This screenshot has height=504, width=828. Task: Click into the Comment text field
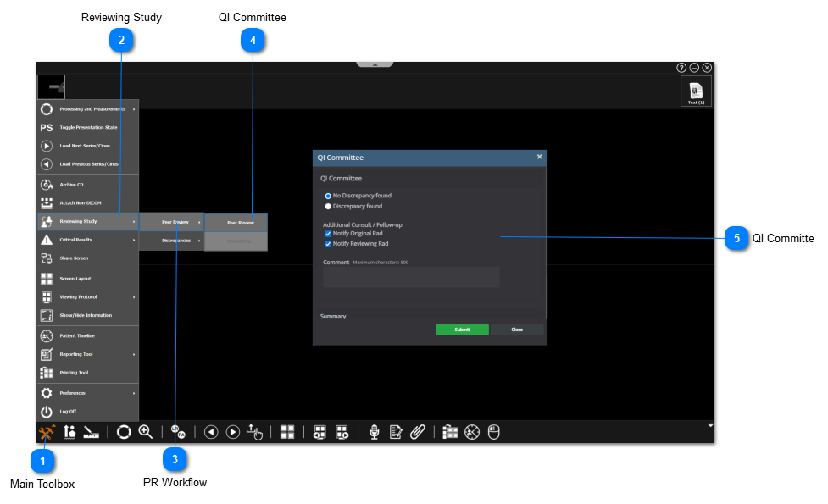[x=411, y=278]
